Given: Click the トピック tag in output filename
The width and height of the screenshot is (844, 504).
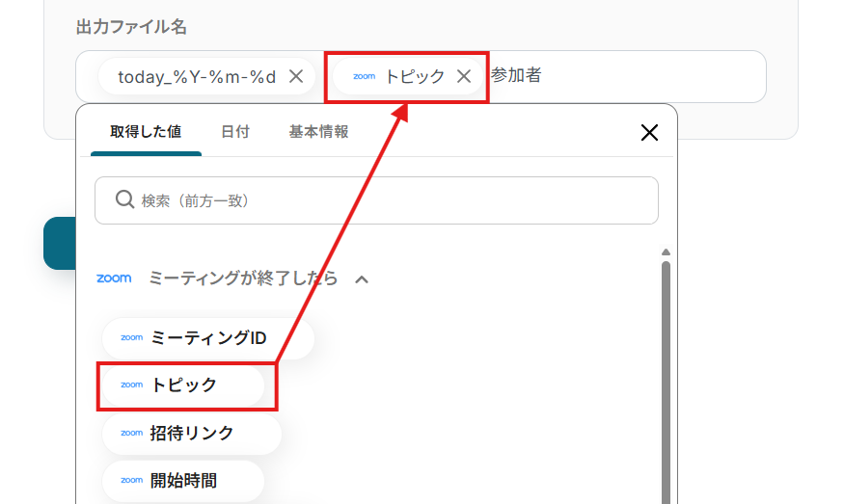Looking at the screenshot, I should pos(399,76).
